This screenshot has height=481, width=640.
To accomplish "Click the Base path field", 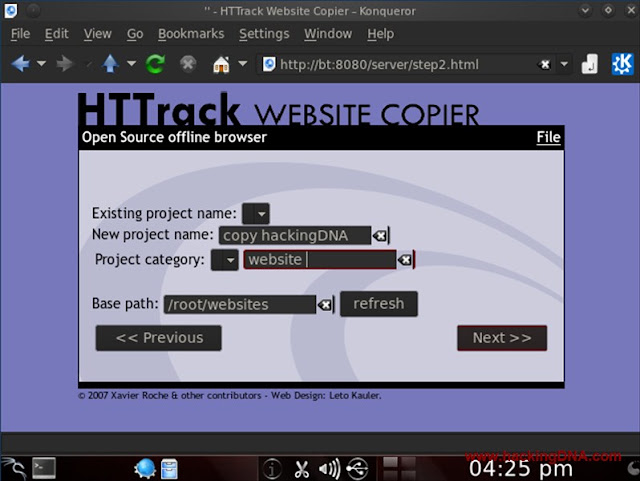I will [240, 305].
